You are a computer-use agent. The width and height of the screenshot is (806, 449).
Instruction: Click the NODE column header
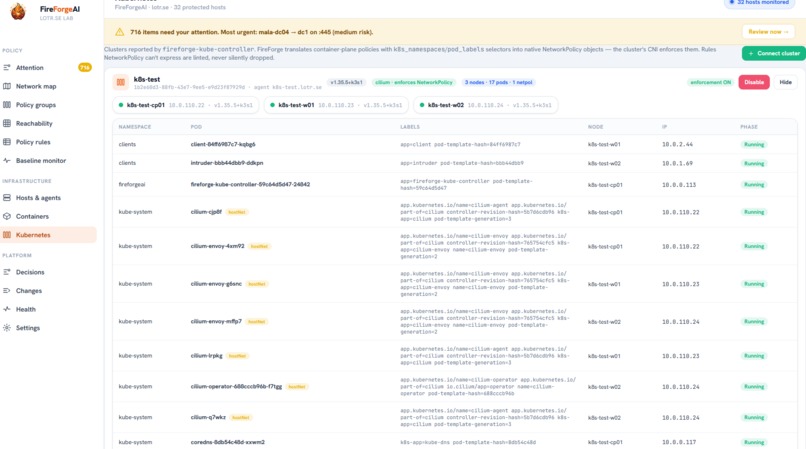click(595, 127)
